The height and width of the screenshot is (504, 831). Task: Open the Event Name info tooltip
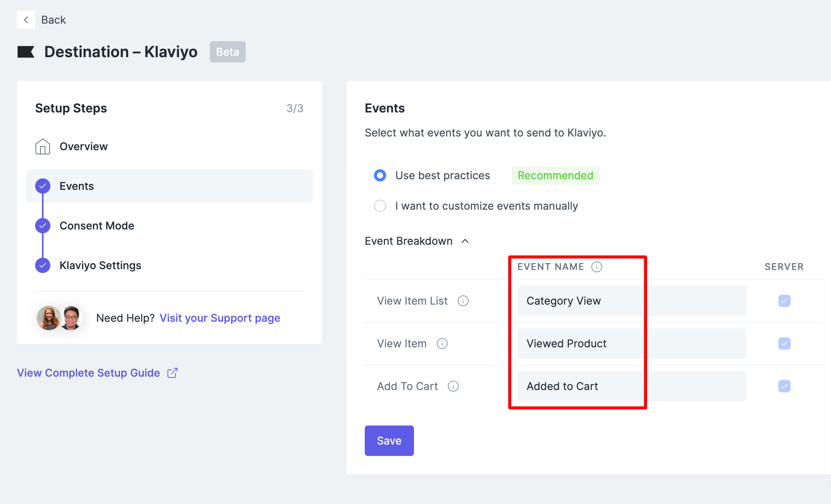(x=597, y=267)
